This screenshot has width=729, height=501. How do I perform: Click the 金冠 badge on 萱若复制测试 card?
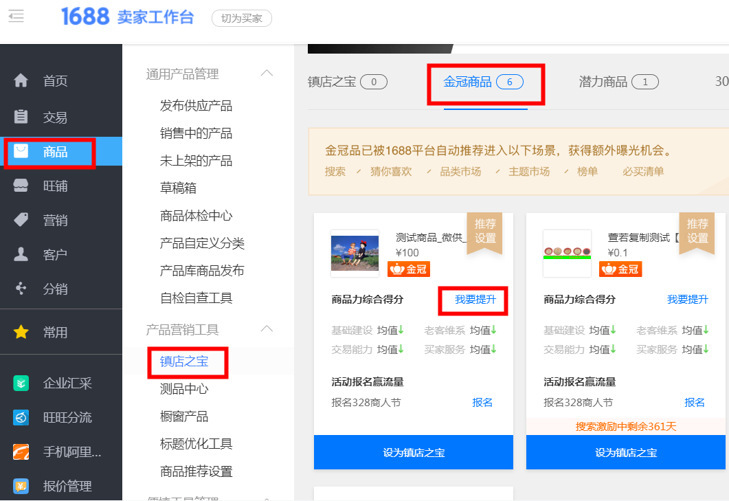click(x=621, y=269)
